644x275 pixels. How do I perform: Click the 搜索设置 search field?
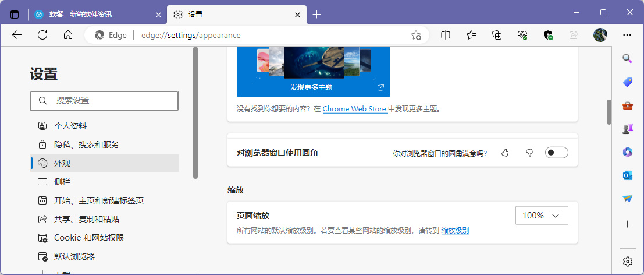105,101
